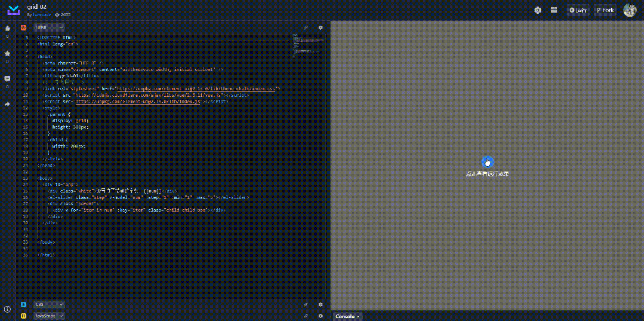Click the 点击查看运行效果 preview text
The width and height of the screenshot is (644, 321).
pyautogui.click(x=487, y=174)
